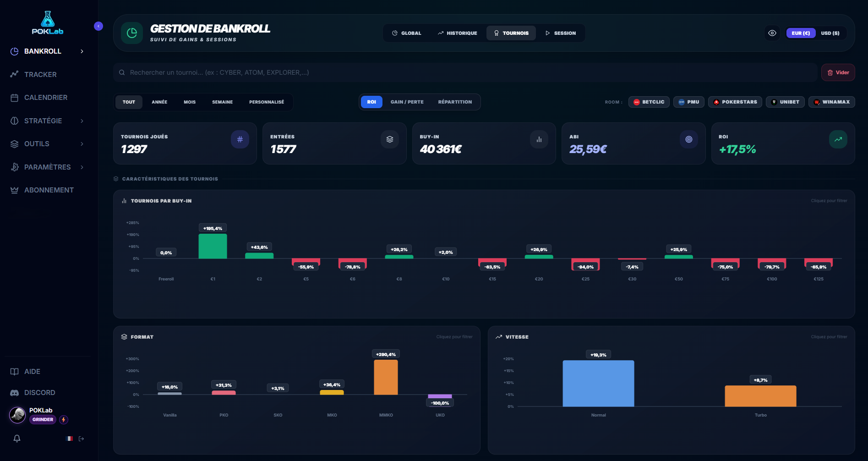Expand the Bankroll menu chevron
Screen dimensions: 868x461
82,51
